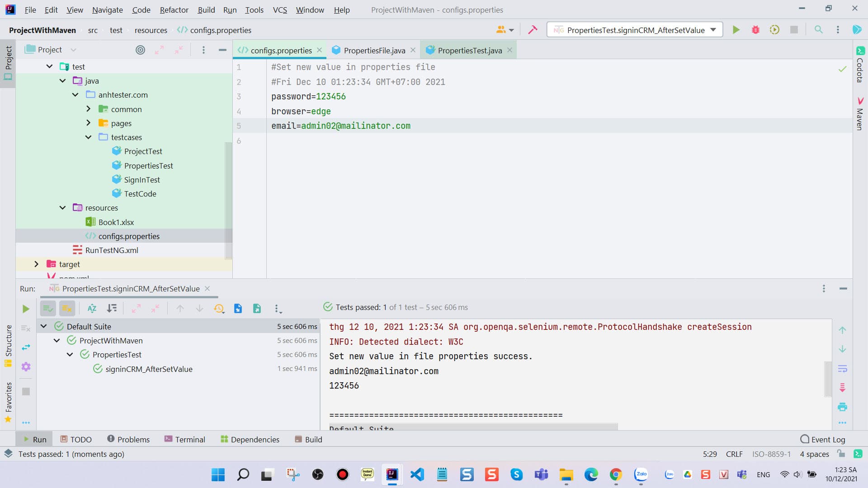Open the VCS menu
This screenshot has width=868, height=488.
tap(280, 9)
